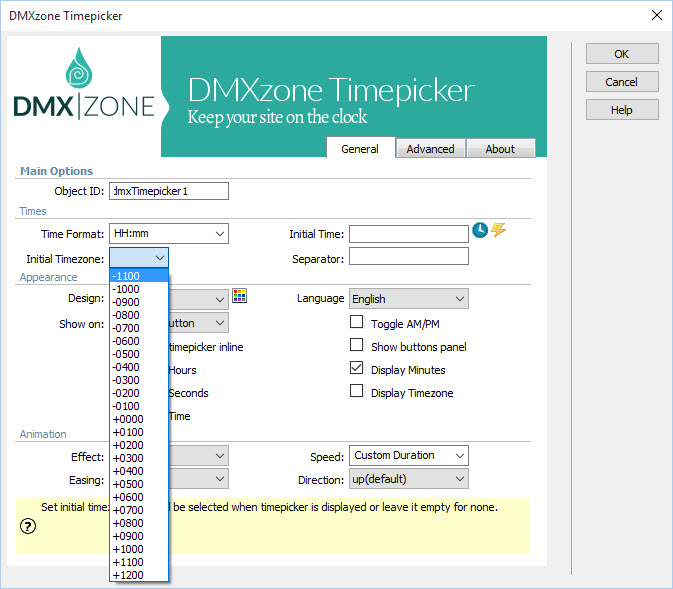The width and height of the screenshot is (673, 589).
Task: Click the clock icon beside Initial Time
Action: [x=480, y=230]
